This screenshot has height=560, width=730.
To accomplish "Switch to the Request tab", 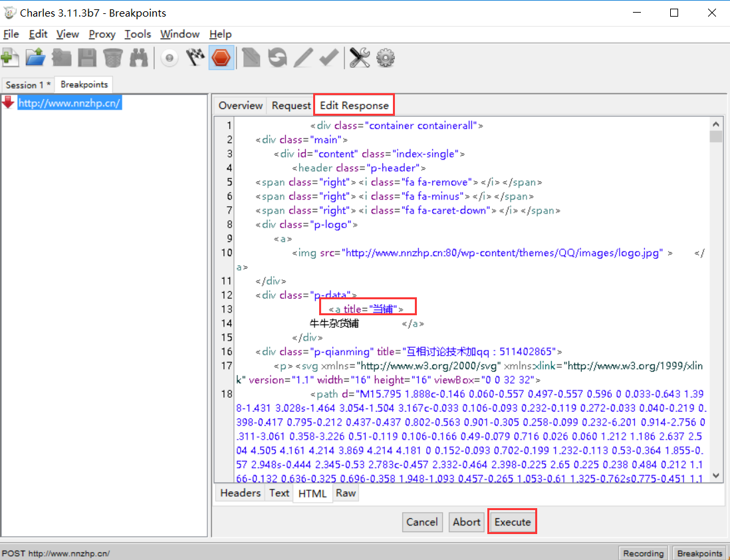I will (x=291, y=105).
